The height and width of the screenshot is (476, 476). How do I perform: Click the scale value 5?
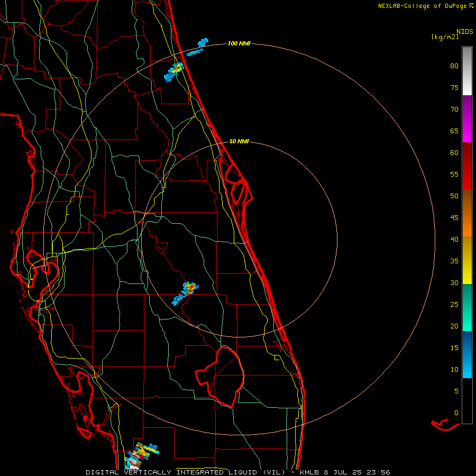pos(456,391)
